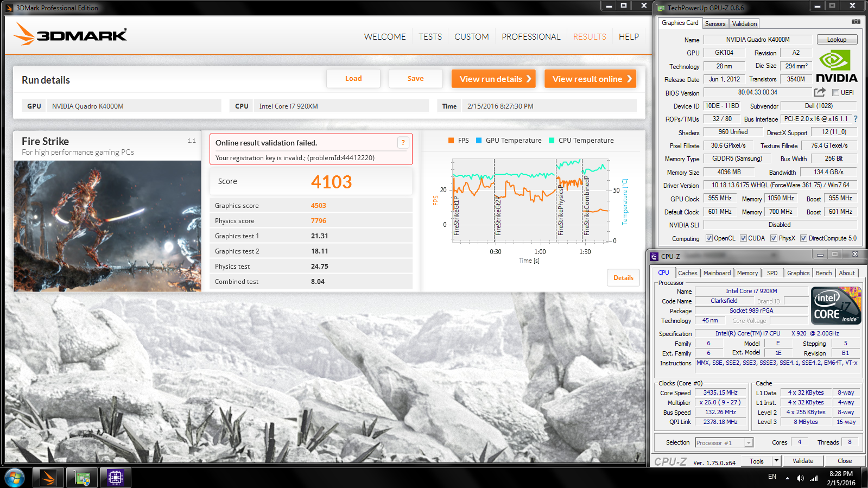Image resolution: width=868 pixels, height=488 pixels.
Task: Click the Load result button
Action: 353,79
